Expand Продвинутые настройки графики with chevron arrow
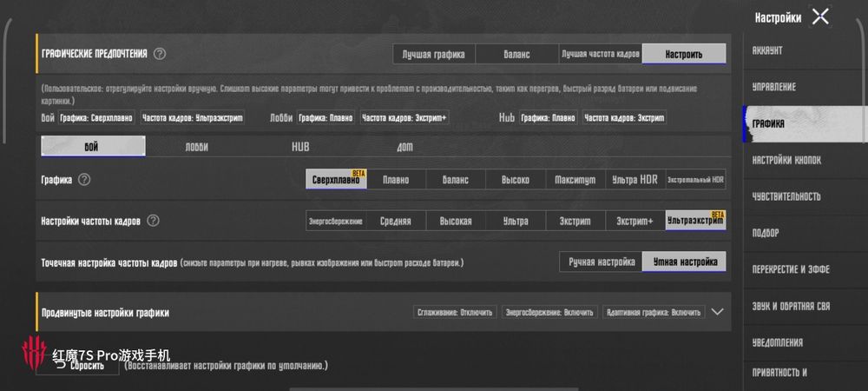Image resolution: width=868 pixels, height=391 pixels. pos(718,312)
